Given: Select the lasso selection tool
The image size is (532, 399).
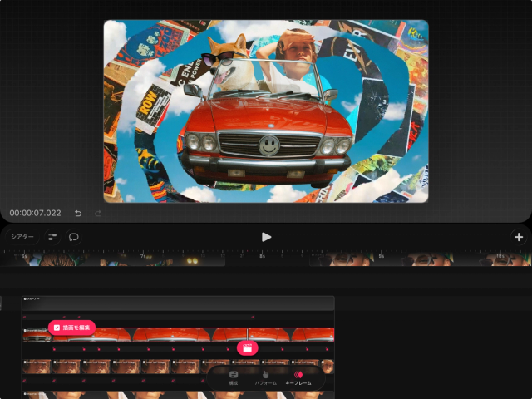Looking at the screenshot, I should click(74, 237).
